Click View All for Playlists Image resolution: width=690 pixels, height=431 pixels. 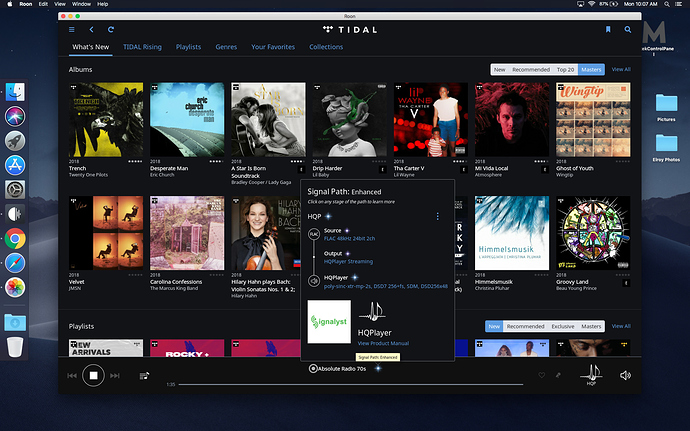(621, 326)
